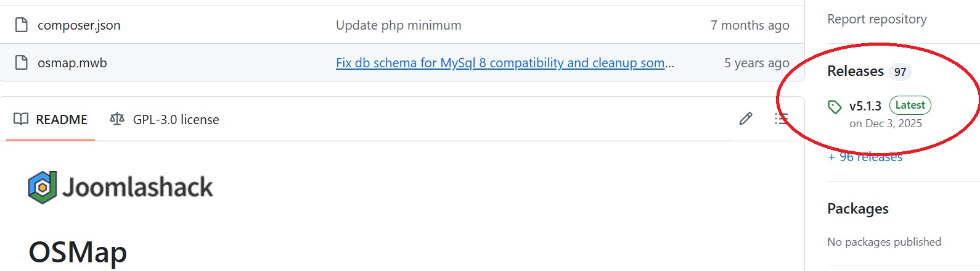Switch to the README tab
This screenshot has height=271, width=980.
tap(51, 120)
